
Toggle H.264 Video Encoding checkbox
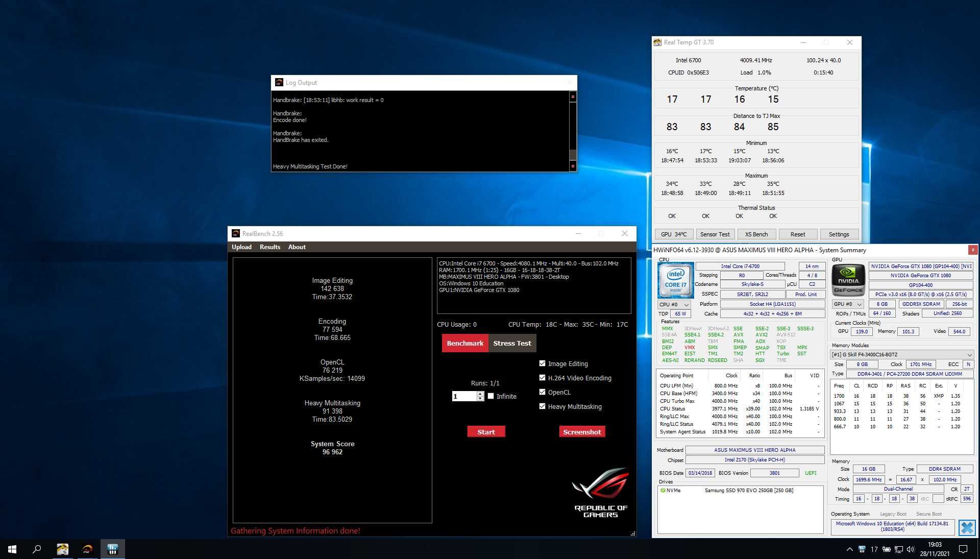click(x=542, y=378)
